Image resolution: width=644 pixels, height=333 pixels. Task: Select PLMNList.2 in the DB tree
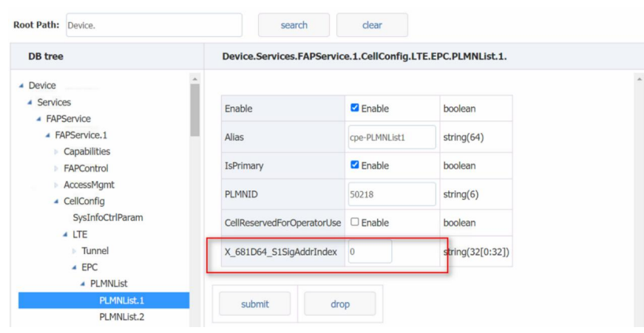[121, 317]
